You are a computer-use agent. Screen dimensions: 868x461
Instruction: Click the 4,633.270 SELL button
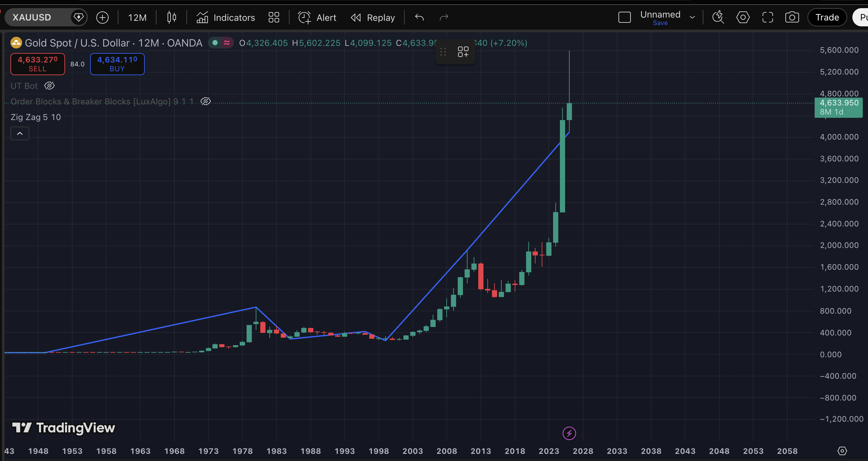(38, 64)
